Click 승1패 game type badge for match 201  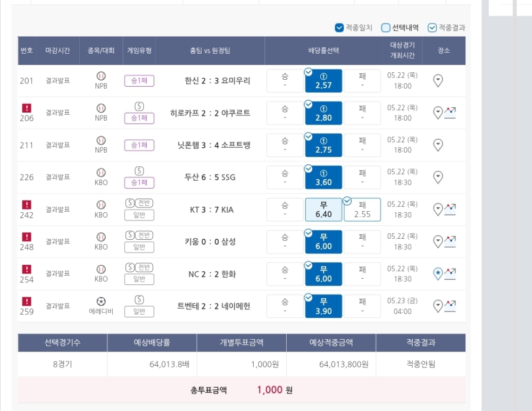[x=139, y=81]
